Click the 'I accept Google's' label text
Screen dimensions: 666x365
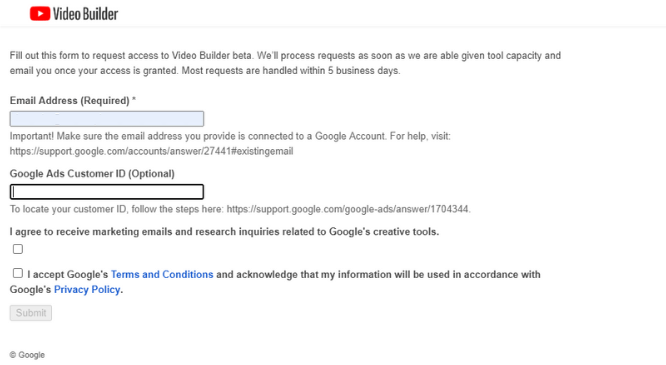coord(68,274)
